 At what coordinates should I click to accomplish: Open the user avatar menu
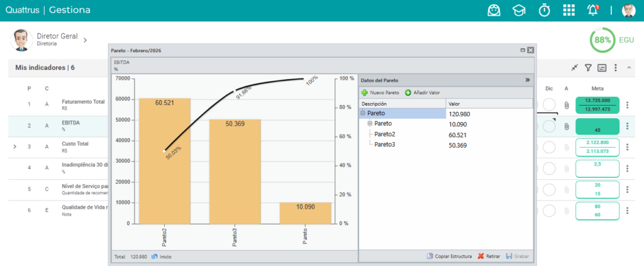(x=628, y=10)
